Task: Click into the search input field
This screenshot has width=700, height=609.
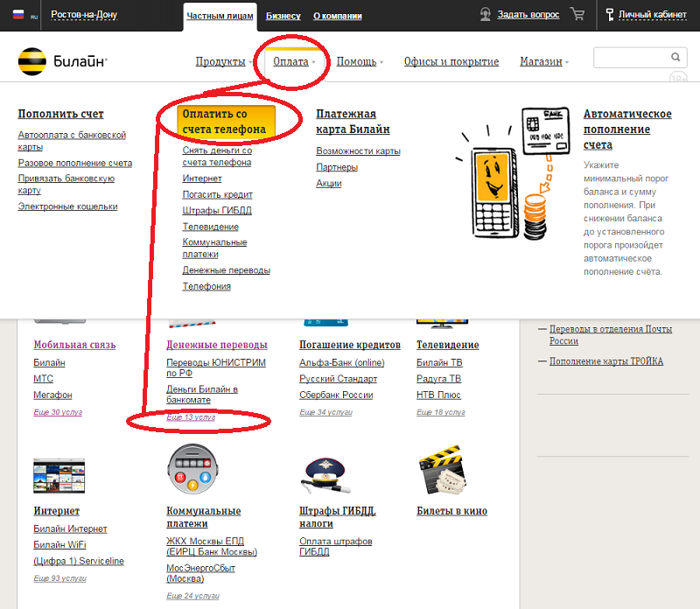Action: [630, 58]
